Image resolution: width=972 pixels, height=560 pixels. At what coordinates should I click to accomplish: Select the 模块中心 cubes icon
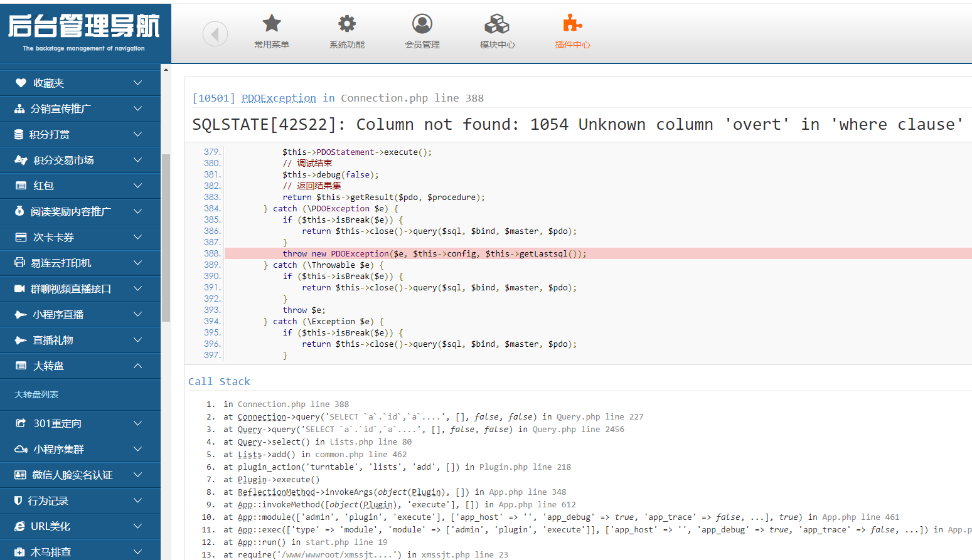pyautogui.click(x=497, y=24)
